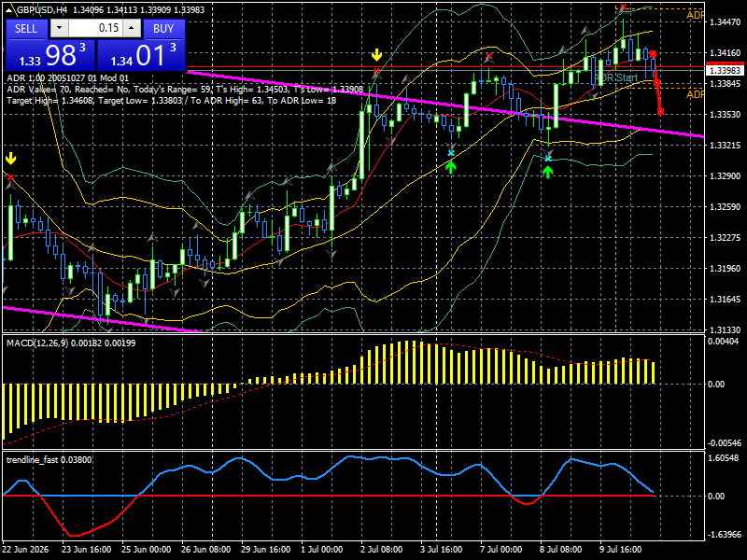Click time axis label 22 Jun 2026
This screenshot has height=560, width=747.
coord(25,549)
